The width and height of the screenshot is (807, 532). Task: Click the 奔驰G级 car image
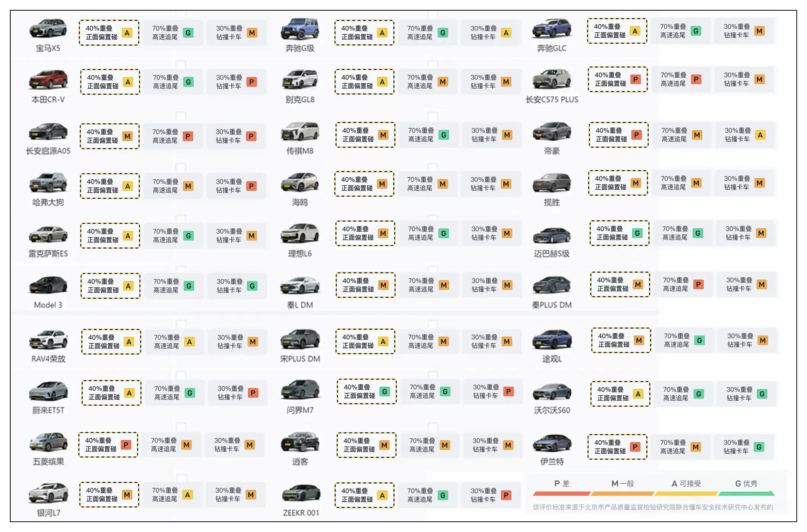click(300, 29)
